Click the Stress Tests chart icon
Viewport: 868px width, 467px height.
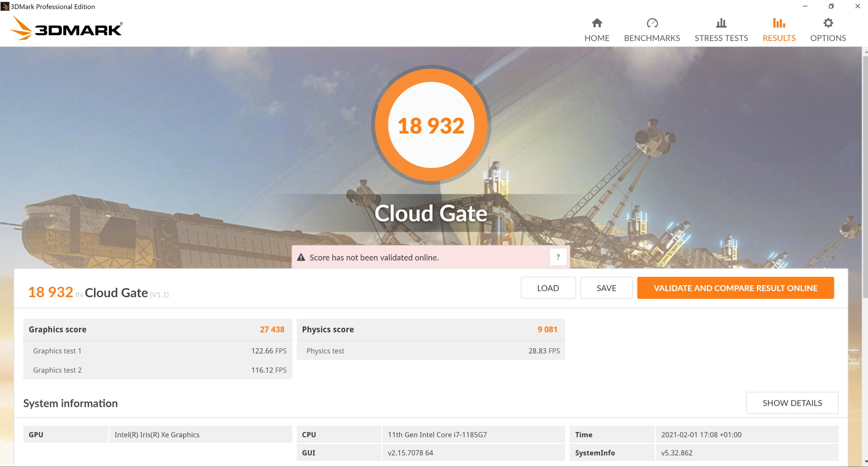(721, 23)
